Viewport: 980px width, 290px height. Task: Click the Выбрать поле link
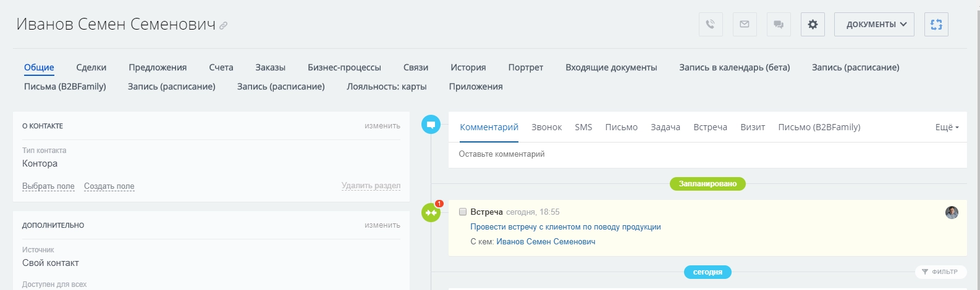click(48, 186)
